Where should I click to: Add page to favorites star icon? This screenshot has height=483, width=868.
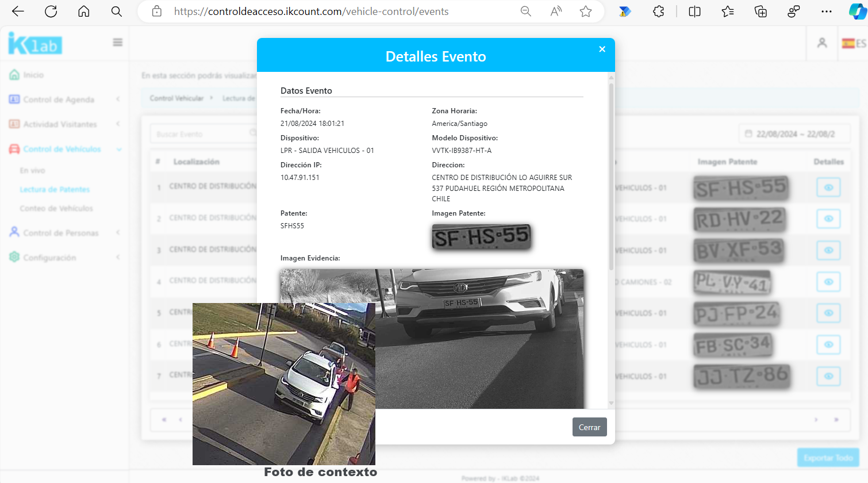pos(586,11)
